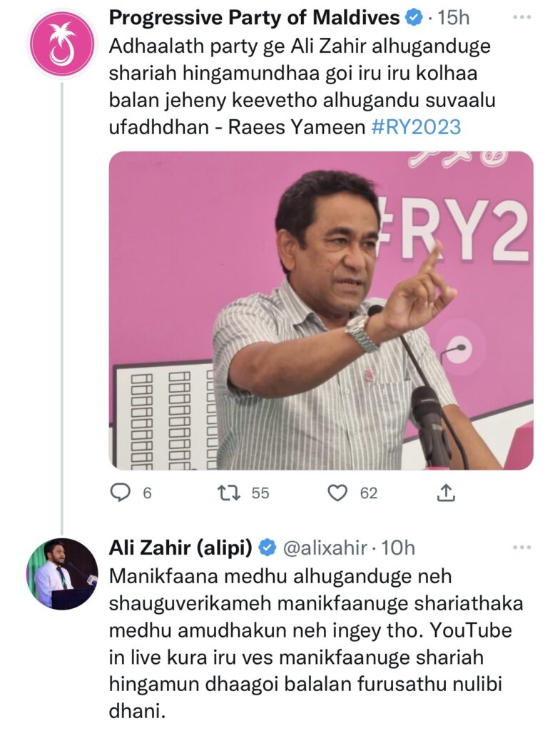Open Progressive Party of Maldives display name
Screen dimensions: 560x731
coord(254,17)
